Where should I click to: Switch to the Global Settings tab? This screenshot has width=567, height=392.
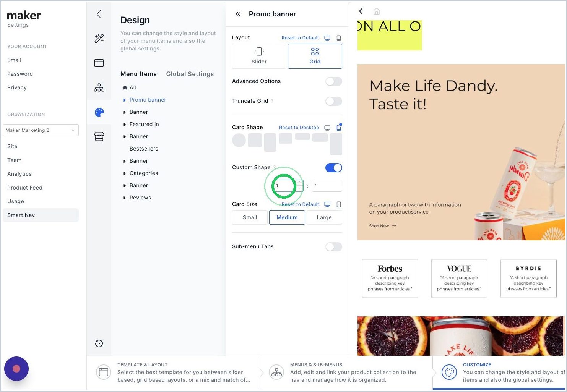pos(190,74)
